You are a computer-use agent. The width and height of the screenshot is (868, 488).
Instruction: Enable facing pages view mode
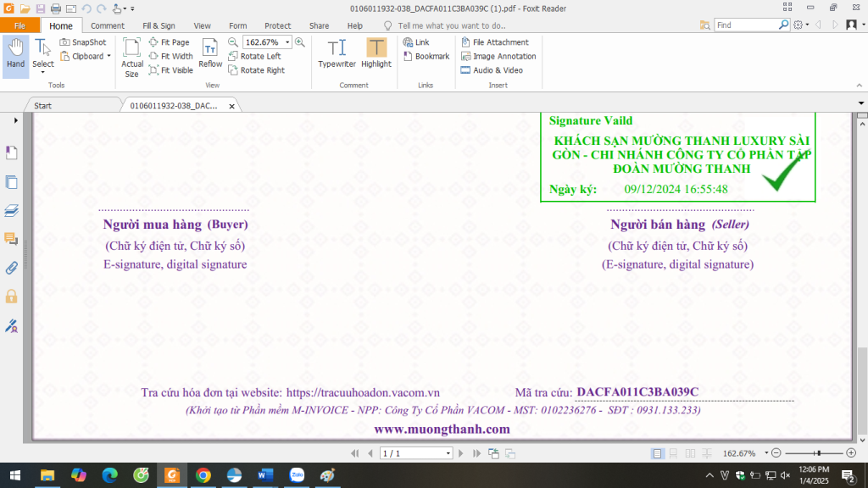pyautogui.click(x=690, y=453)
